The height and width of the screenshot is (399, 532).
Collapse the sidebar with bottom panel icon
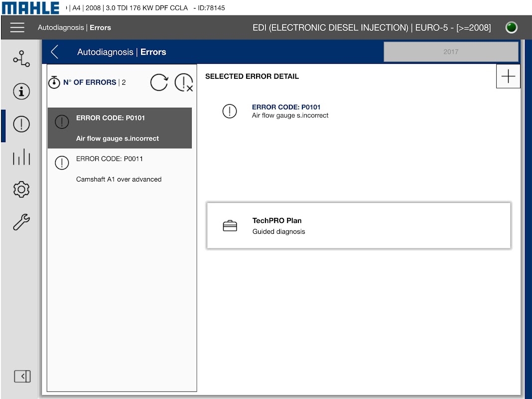pyautogui.click(x=22, y=376)
